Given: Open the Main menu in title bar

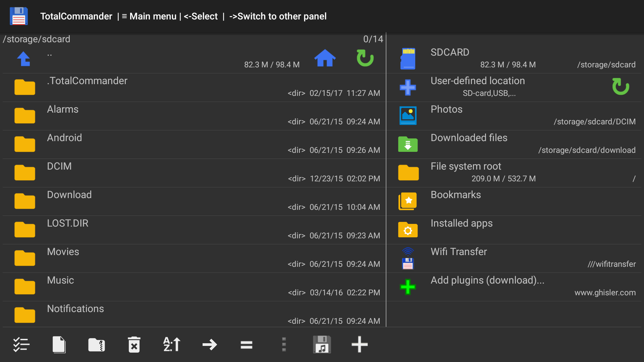Looking at the screenshot, I should click(149, 16).
